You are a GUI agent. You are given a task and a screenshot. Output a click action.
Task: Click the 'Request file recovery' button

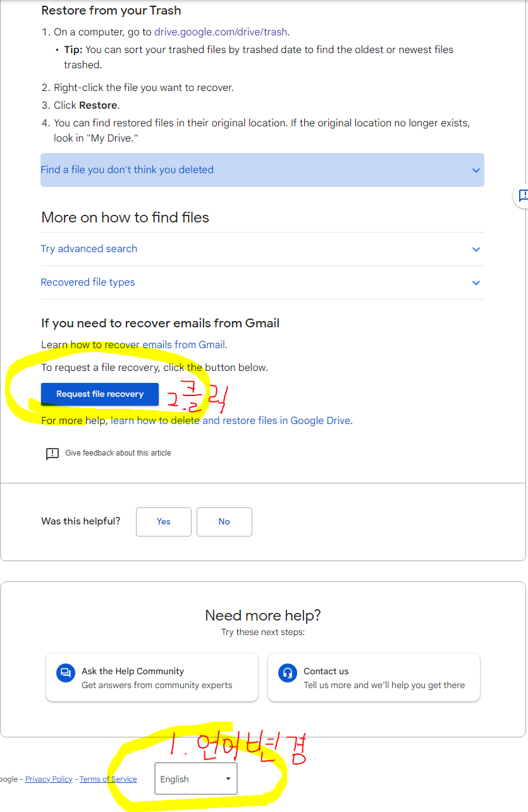tap(100, 394)
